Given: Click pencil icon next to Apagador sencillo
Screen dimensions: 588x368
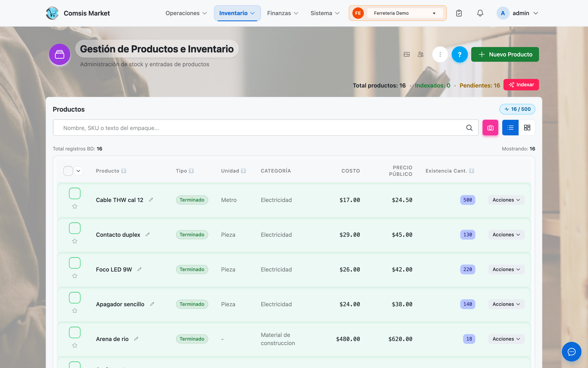Looking at the screenshot, I should 152,304.
